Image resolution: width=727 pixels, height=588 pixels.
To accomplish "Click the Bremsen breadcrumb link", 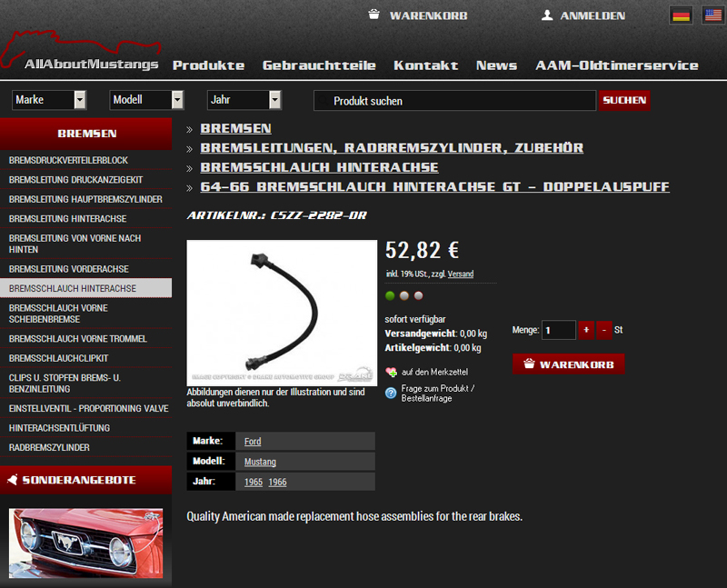I will coord(235,128).
